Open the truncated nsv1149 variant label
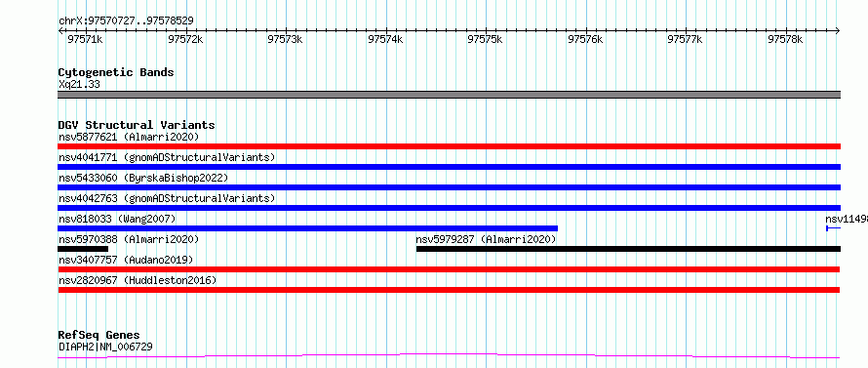 847,219
